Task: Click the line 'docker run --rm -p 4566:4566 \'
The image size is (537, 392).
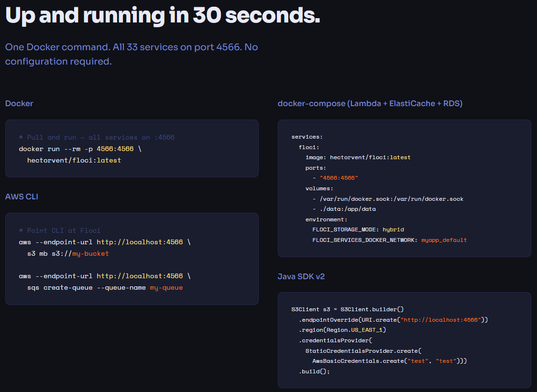Action: [x=80, y=149]
